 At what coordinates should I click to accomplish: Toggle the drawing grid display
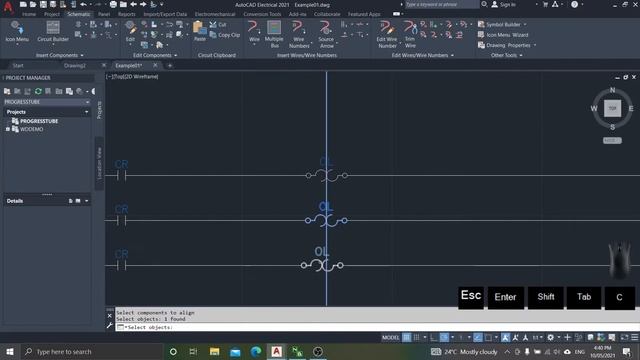click(x=407, y=338)
